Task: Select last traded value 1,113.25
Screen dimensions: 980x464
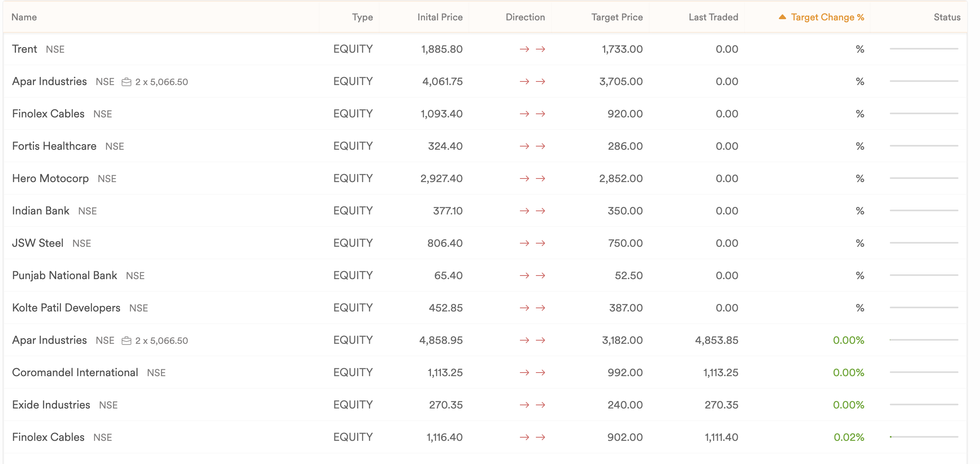Action: coord(721,373)
